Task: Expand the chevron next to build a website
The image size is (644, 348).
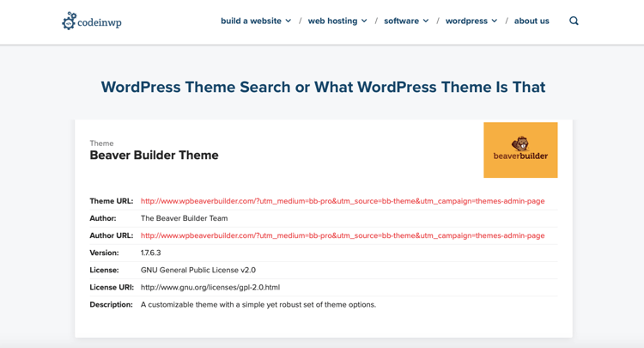Action: coord(289,21)
